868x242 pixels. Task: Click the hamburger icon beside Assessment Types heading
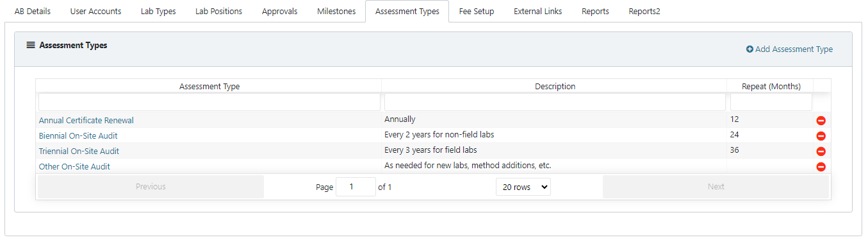coord(31,46)
